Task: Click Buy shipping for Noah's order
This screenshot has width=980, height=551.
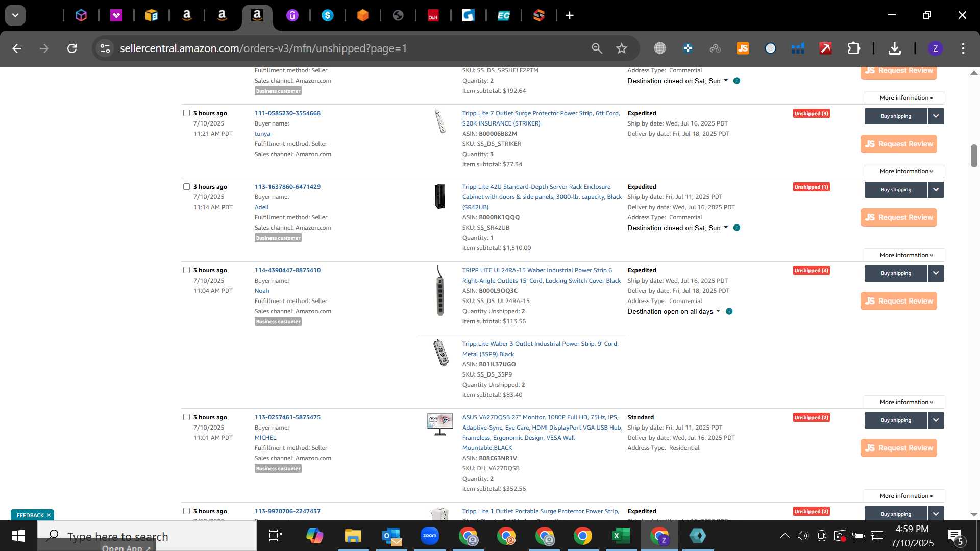Action: (896, 273)
